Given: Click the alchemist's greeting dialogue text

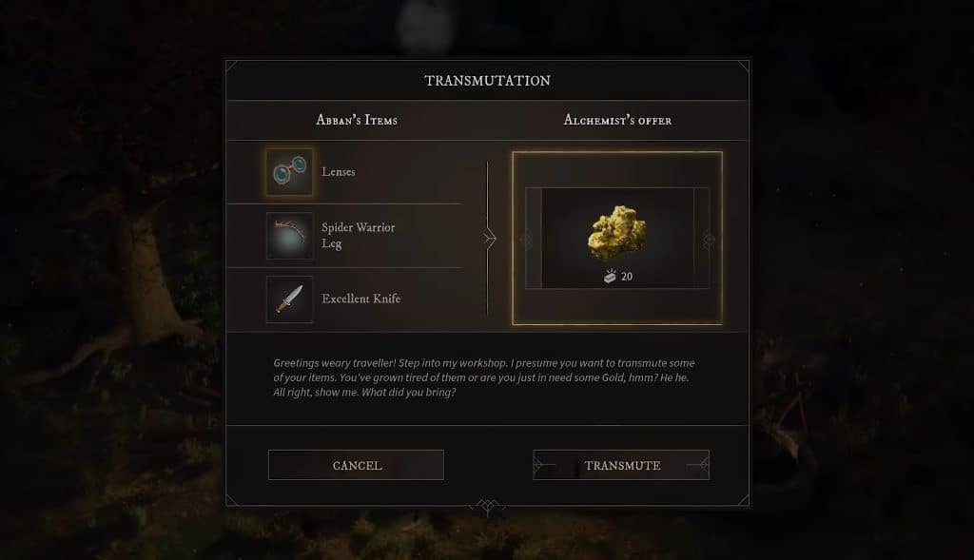Looking at the screenshot, I should [484, 377].
